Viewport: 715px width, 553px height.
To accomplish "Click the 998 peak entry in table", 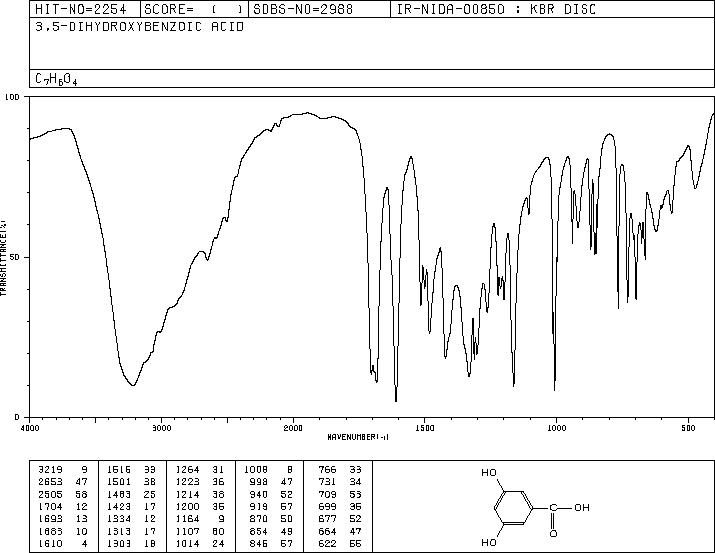I will tap(271, 481).
